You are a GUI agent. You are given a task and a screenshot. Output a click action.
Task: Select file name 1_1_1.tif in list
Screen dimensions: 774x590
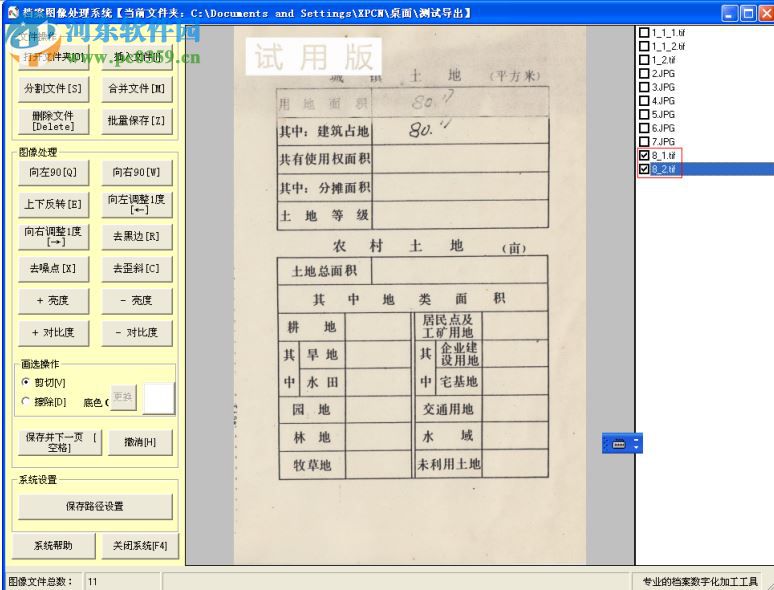pos(668,33)
